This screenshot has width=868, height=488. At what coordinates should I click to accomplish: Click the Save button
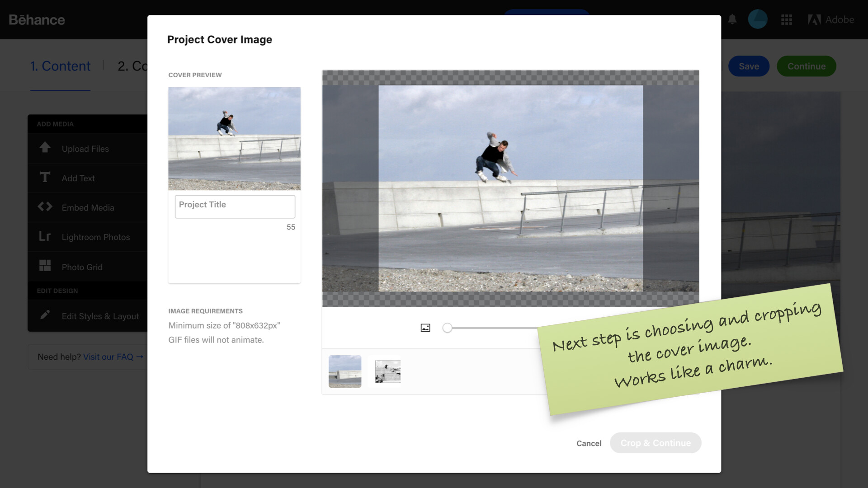point(749,66)
